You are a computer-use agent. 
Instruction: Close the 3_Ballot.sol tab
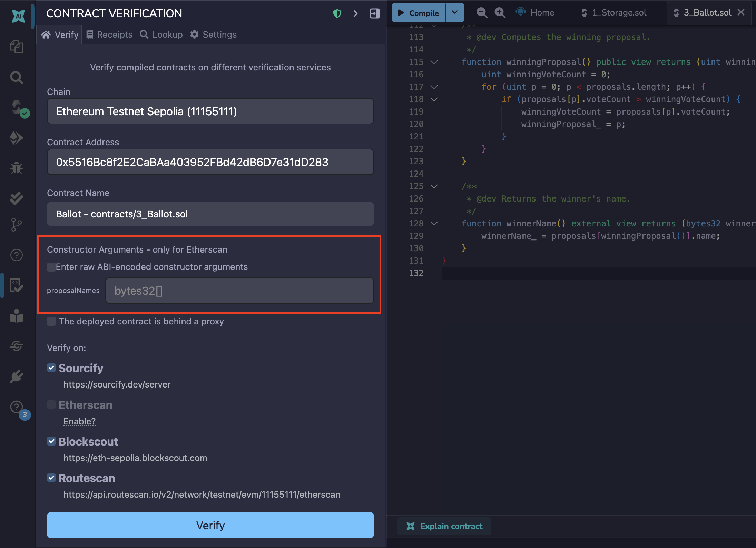coord(741,12)
